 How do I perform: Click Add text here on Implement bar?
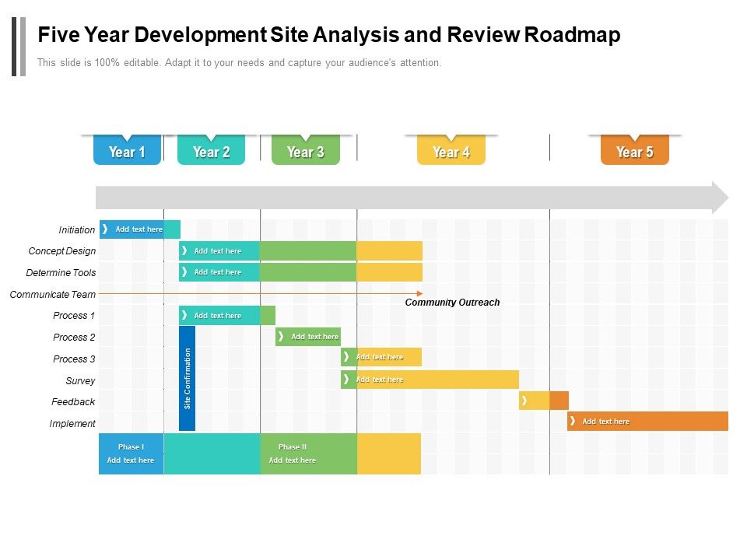click(606, 422)
